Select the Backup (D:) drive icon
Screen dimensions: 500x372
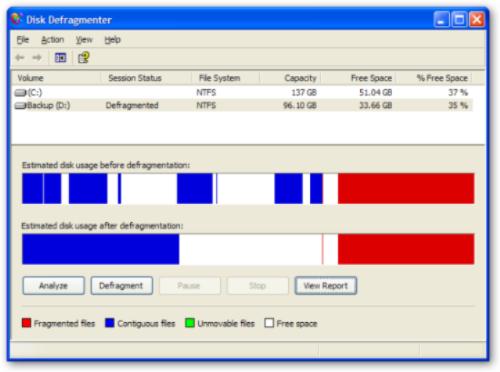click(21, 106)
